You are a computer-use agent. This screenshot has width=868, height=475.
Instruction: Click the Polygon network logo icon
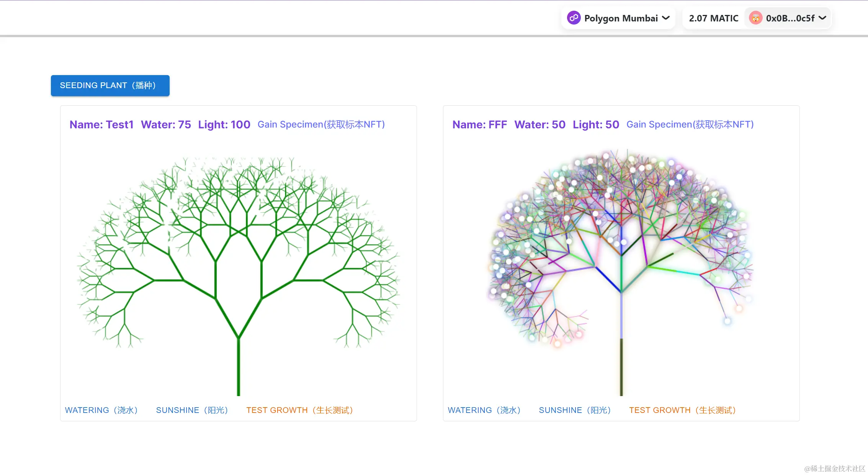pos(574,18)
